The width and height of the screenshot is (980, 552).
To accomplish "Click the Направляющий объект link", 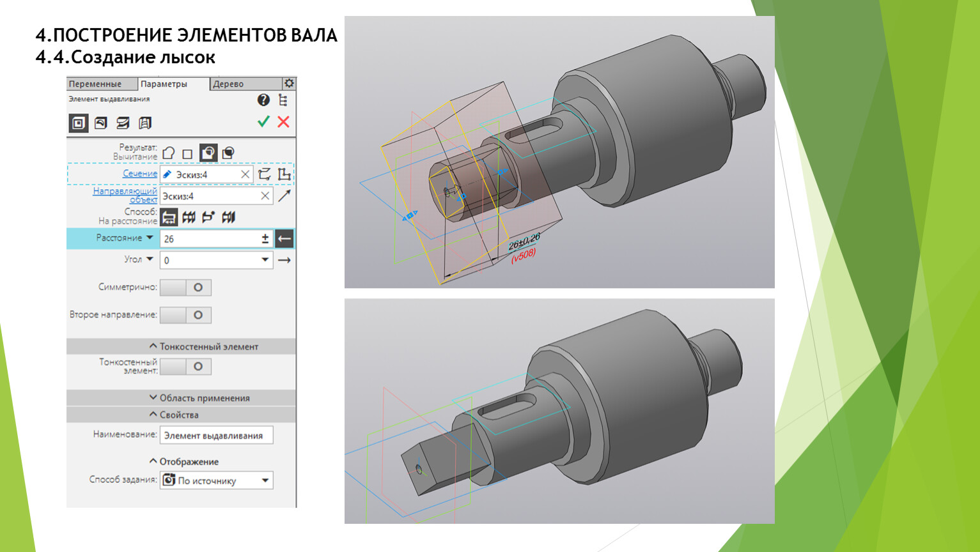I will (125, 195).
